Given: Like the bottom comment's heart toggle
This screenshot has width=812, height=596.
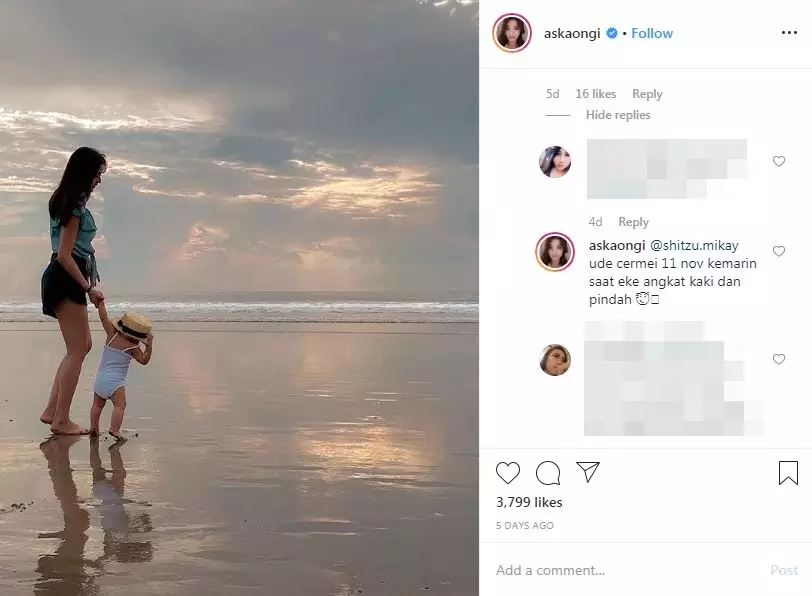Looking at the screenshot, I should (x=780, y=358).
